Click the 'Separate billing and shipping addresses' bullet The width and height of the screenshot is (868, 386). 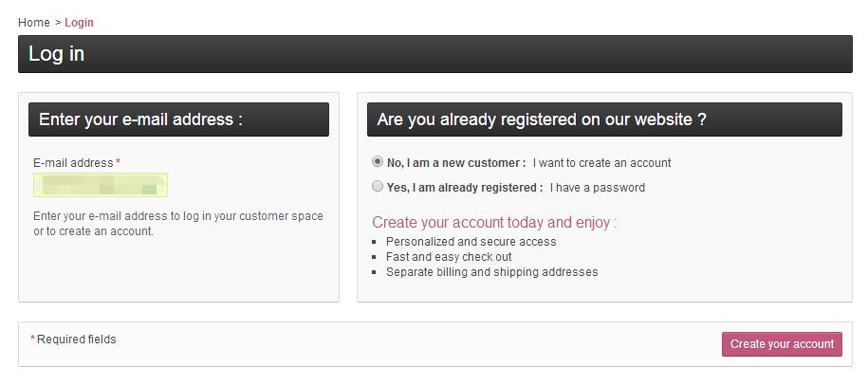coord(491,272)
